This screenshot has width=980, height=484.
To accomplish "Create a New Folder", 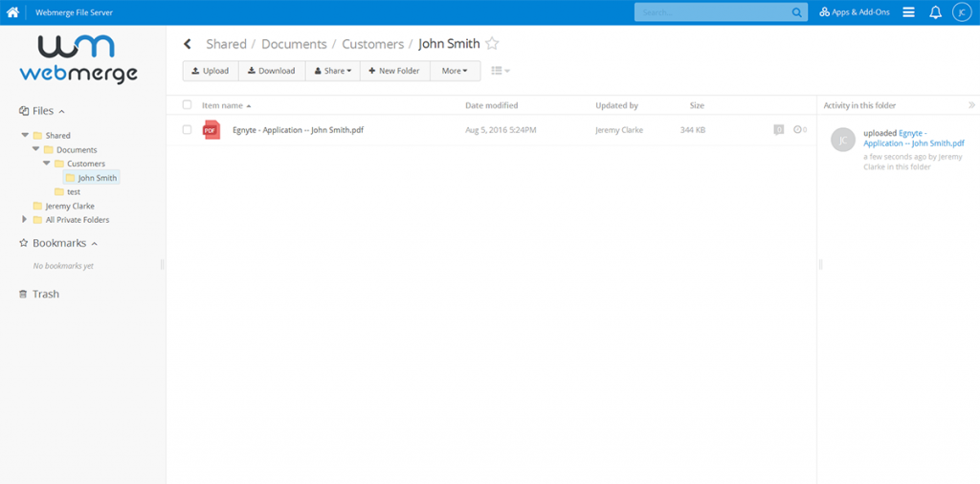I will pos(394,71).
